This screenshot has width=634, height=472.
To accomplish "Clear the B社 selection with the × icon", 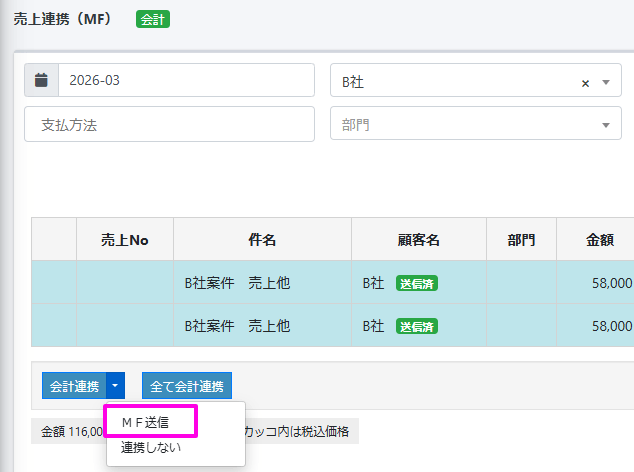I will (x=585, y=83).
